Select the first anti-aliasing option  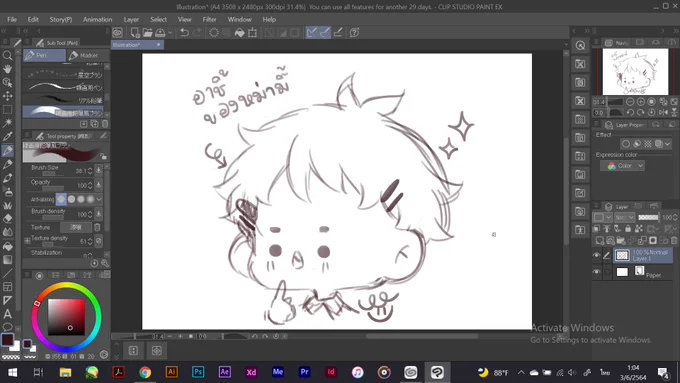pos(61,199)
